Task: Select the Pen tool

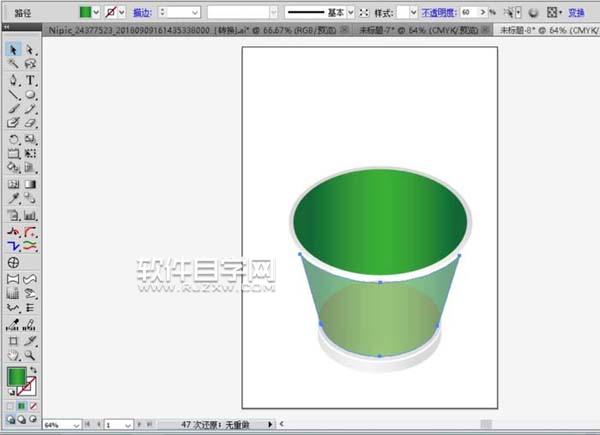Action: coord(13,80)
